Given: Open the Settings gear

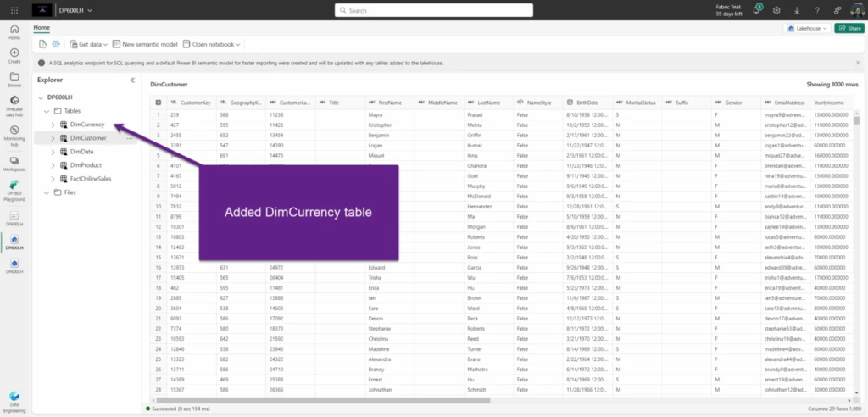Looking at the screenshot, I should [776, 10].
